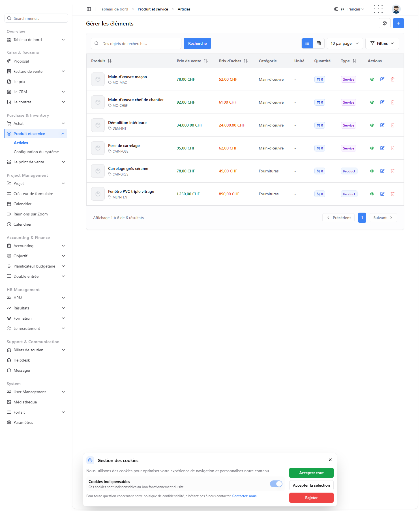Click the Recherche button

click(x=197, y=43)
